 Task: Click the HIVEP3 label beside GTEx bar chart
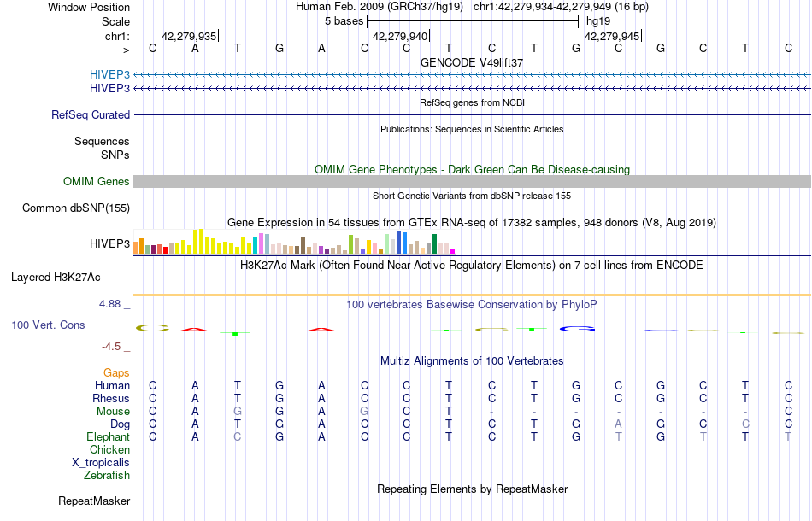point(109,243)
